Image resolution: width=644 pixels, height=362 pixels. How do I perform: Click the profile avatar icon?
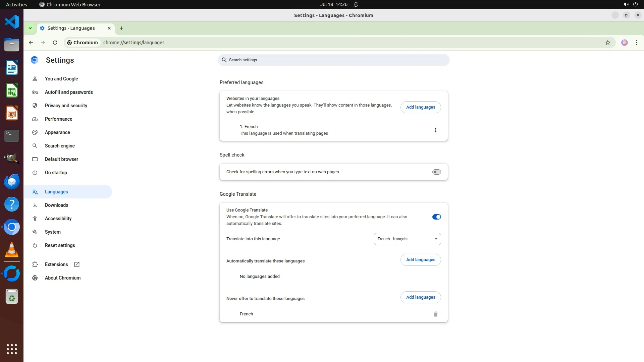click(624, 43)
